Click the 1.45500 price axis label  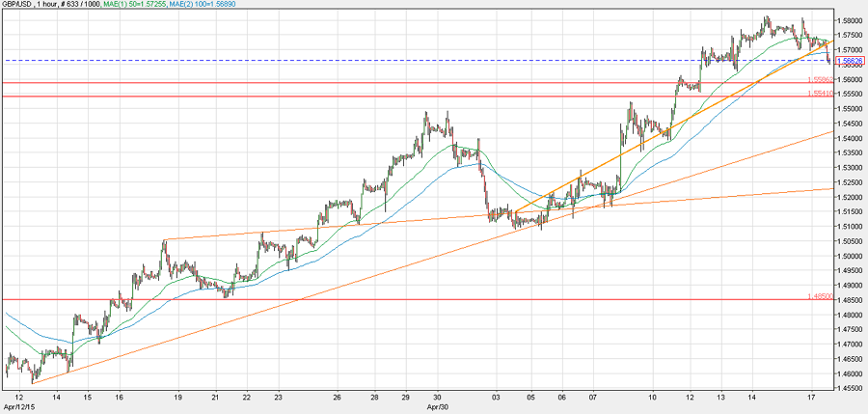tap(851, 389)
